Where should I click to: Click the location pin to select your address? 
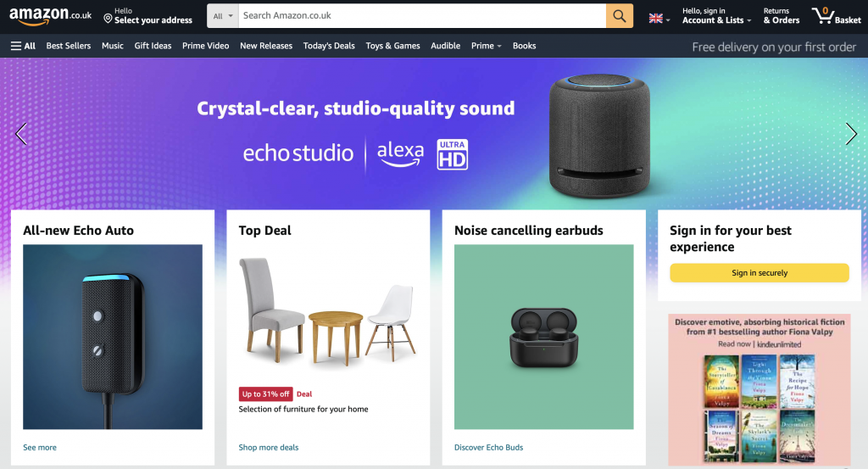point(108,19)
